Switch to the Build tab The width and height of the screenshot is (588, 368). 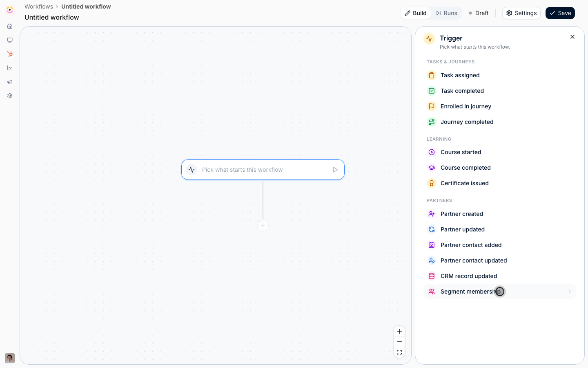coord(416,13)
